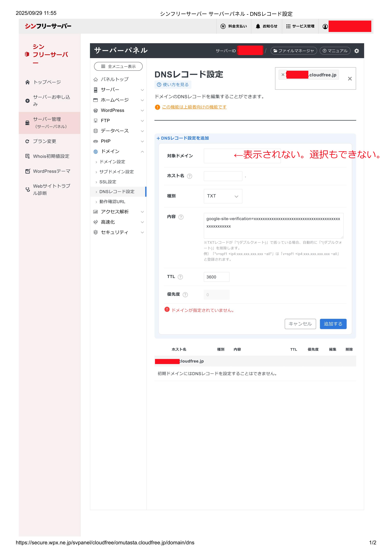Viewport: 392px width, 555px height.
Task: Click the この機能は上級者向けの機能です link
Action: coord(194,107)
